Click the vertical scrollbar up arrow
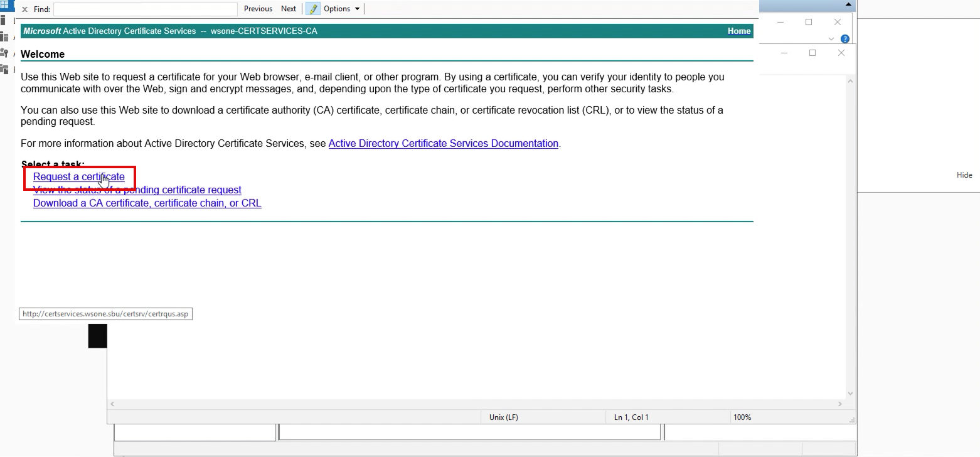Image resolution: width=980 pixels, height=457 pixels. (x=851, y=81)
